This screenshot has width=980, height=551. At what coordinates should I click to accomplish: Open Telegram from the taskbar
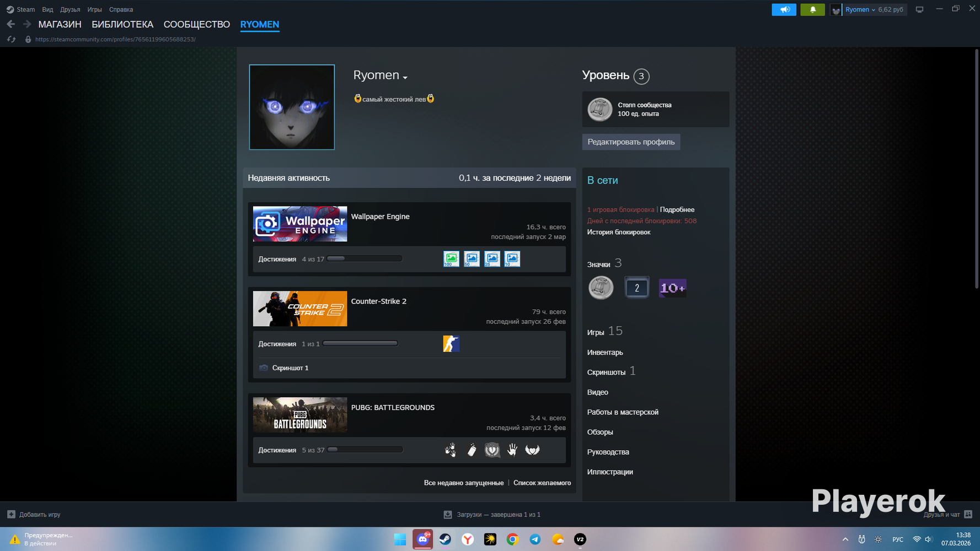point(535,539)
